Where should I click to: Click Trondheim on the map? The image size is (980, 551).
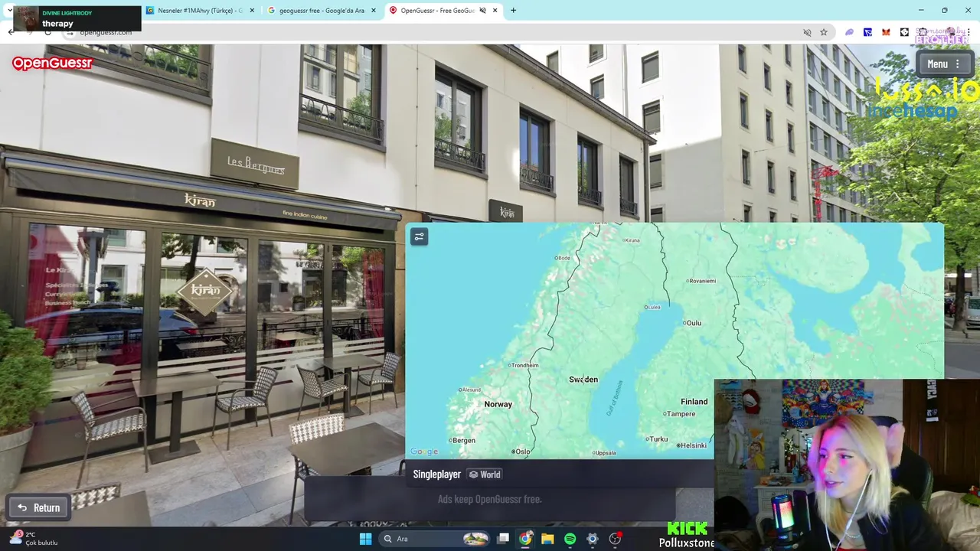[x=524, y=365]
